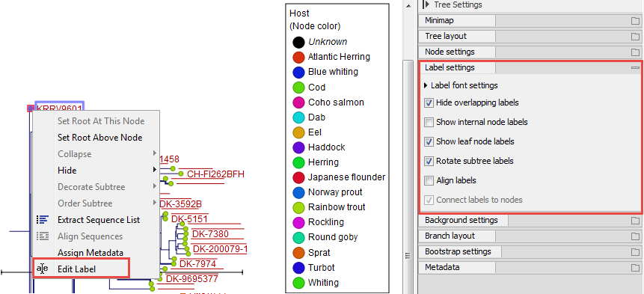Select the DK-5151 leaf label
The height and width of the screenshot is (294, 644).
[189, 219]
